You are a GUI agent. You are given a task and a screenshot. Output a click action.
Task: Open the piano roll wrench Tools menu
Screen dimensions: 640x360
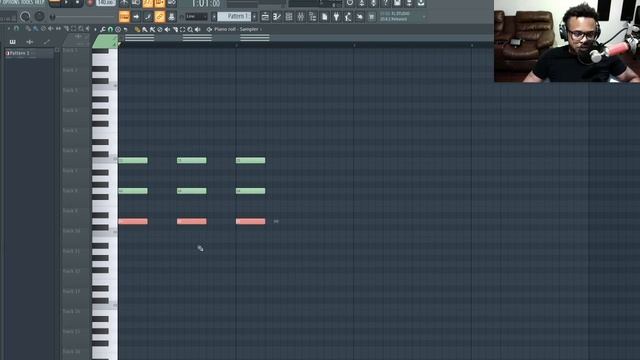point(102,29)
